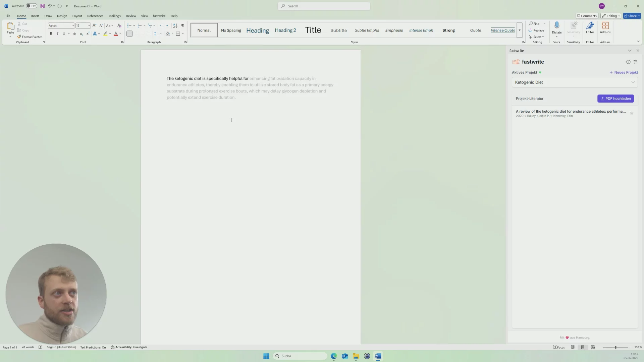This screenshot has width=644, height=362.
Task: Open fastwrite settings via sliders icon
Action: point(636,62)
